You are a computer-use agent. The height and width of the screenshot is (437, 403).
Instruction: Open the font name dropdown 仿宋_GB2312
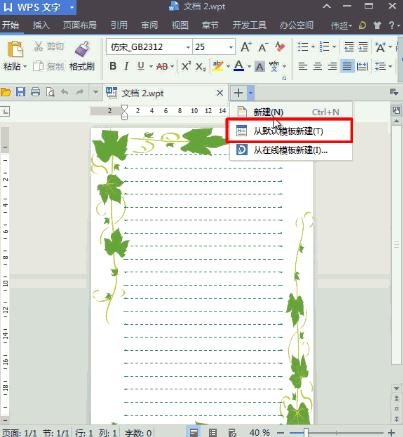point(188,47)
